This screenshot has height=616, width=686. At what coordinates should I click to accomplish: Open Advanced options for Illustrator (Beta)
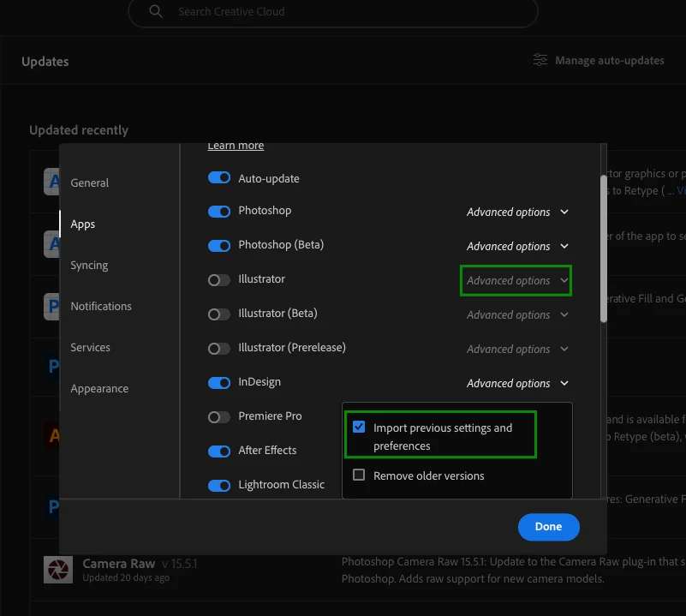(x=517, y=314)
